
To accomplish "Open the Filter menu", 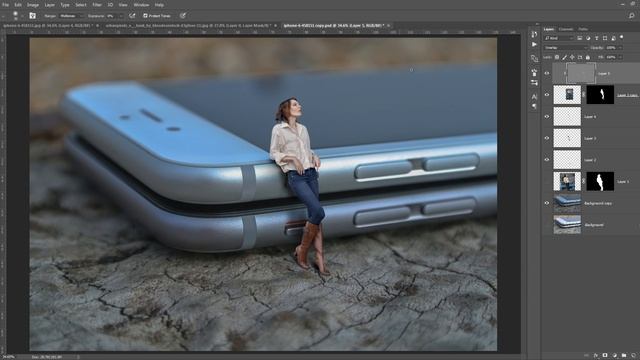I will click(97, 5).
